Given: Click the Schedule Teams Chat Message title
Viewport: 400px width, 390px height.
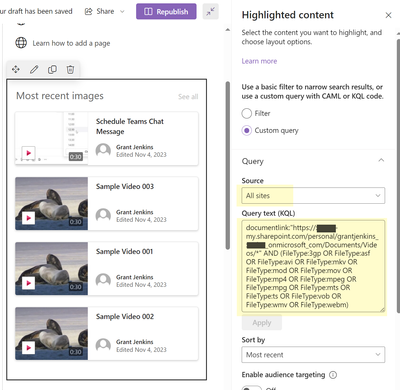Looking at the screenshot, I should [x=130, y=126].
